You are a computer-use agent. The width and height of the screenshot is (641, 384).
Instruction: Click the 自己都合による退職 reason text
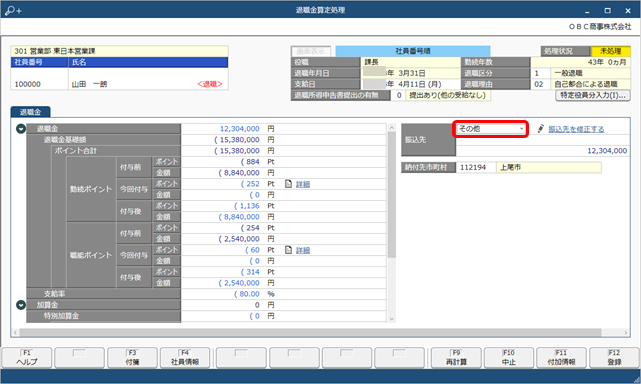pyautogui.click(x=586, y=84)
